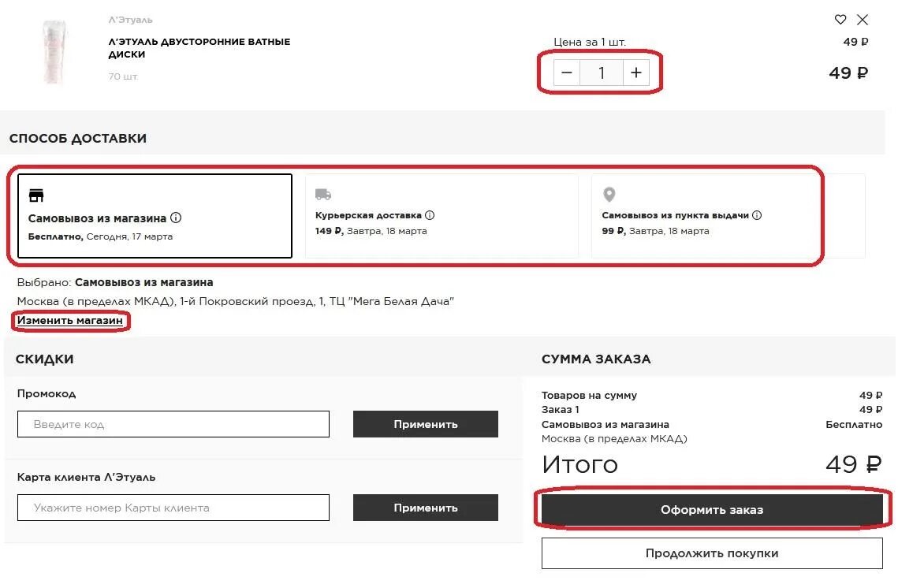This screenshot has width=898, height=588.
Task: Click the Заказ 1 row label
Action: point(561,409)
